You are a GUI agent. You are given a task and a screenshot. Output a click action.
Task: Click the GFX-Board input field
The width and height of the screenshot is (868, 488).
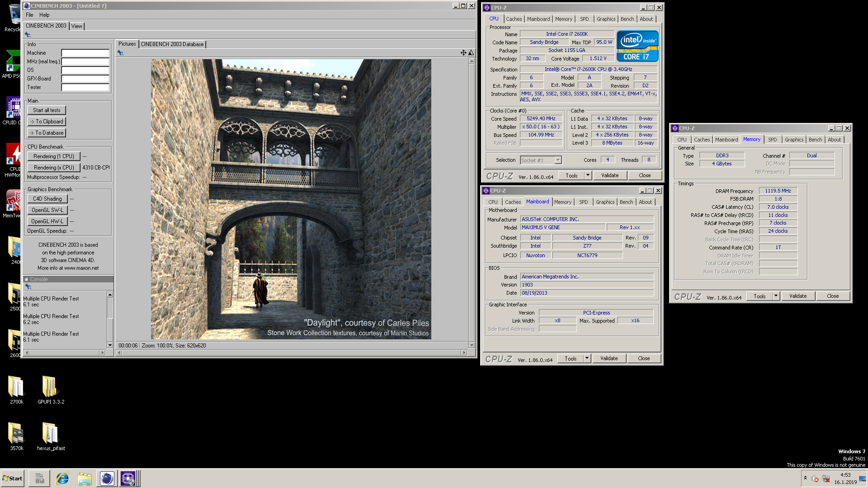[85, 79]
